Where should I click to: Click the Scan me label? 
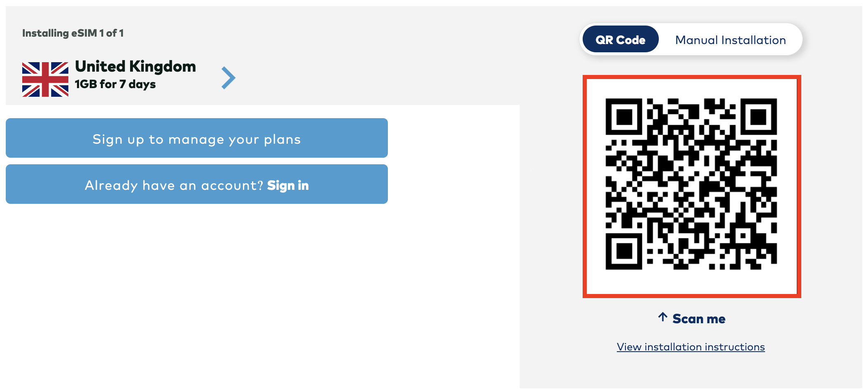tap(699, 319)
